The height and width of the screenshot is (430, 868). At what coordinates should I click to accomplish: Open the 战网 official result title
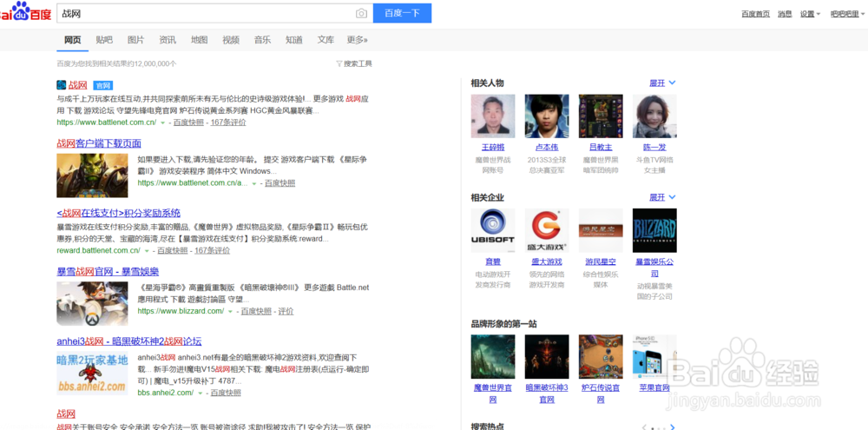[x=78, y=85]
